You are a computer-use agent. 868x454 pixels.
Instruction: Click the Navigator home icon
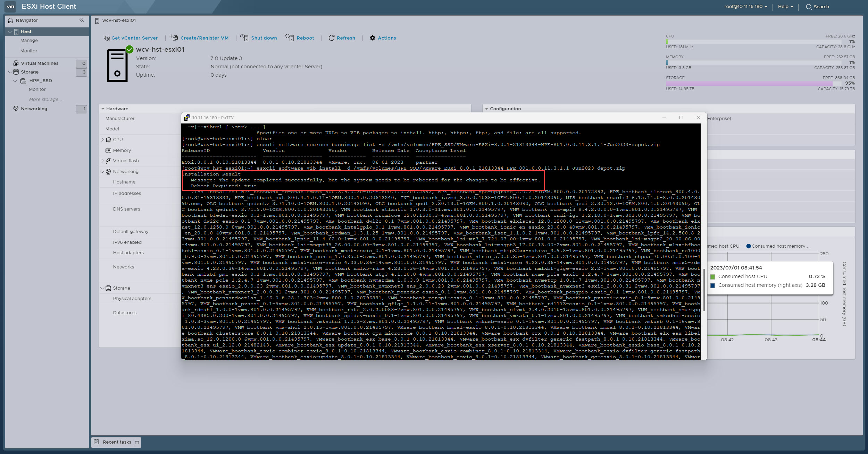[x=10, y=20]
